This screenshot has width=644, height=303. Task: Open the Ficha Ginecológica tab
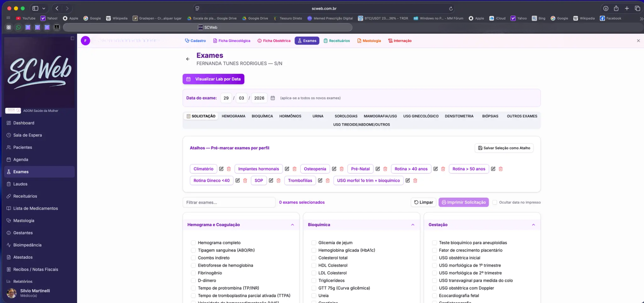click(x=231, y=41)
